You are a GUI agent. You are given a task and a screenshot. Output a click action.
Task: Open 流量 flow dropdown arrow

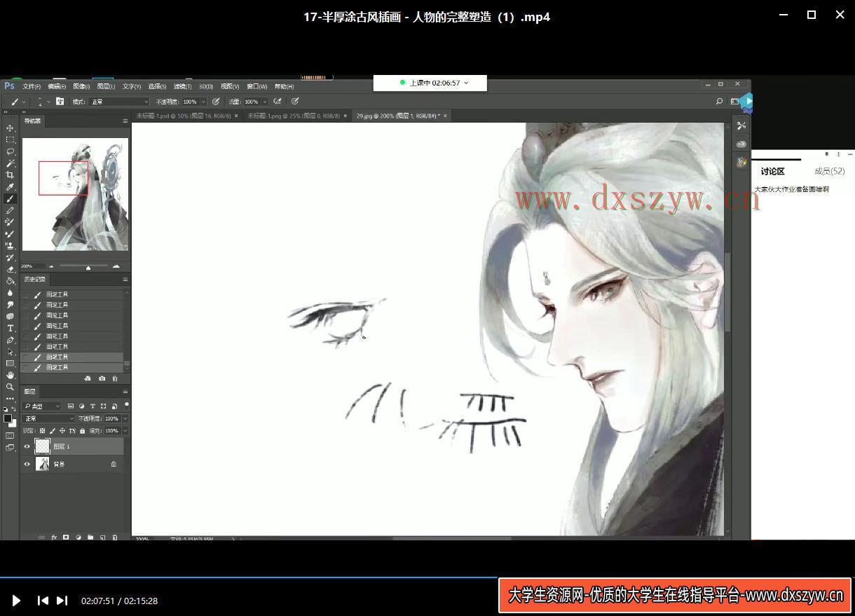coord(265,102)
